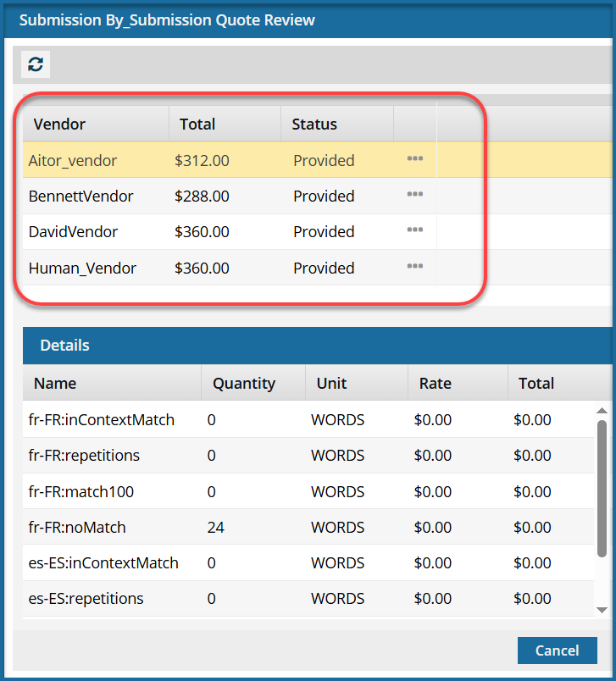This screenshot has width=616, height=681.
Task: Click the Cancel button
Action: [x=557, y=651]
